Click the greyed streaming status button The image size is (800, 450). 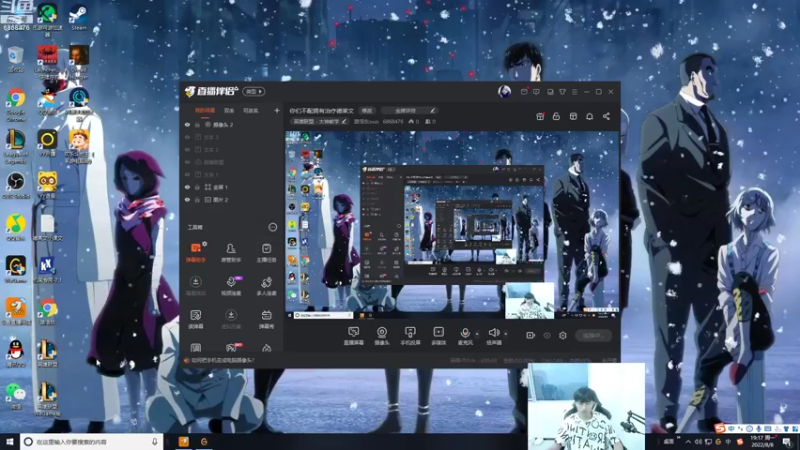click(x=593, y=335)
